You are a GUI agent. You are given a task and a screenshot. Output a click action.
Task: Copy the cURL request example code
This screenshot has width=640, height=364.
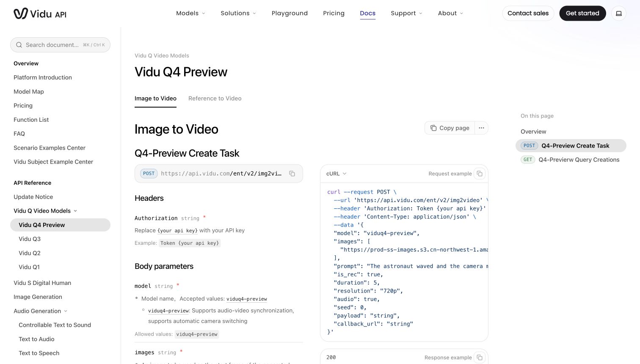pos(480,174)
